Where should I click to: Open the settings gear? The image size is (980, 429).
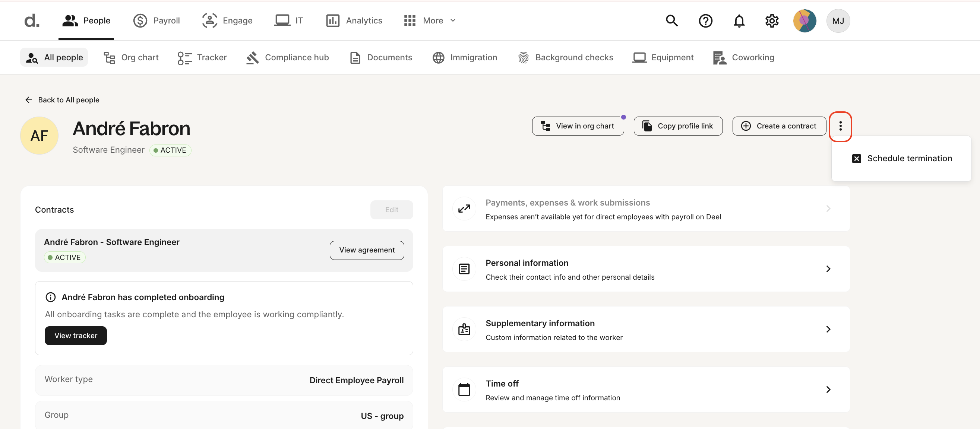point(772,20)
